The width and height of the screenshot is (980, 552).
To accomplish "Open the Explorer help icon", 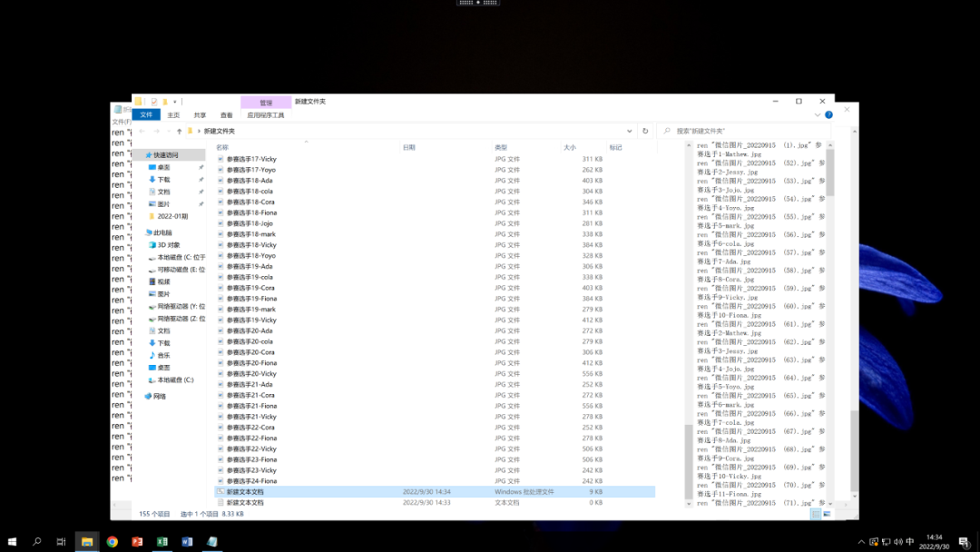I will (828, 115).
